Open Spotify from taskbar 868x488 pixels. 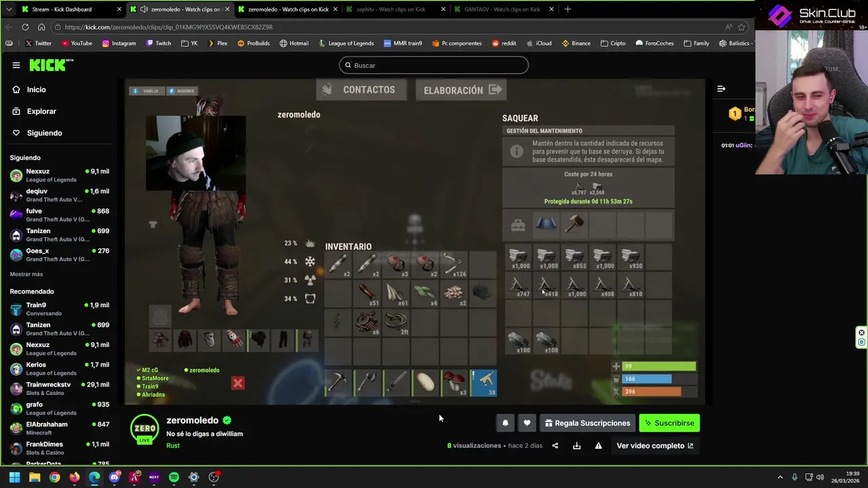pos(174,477)
